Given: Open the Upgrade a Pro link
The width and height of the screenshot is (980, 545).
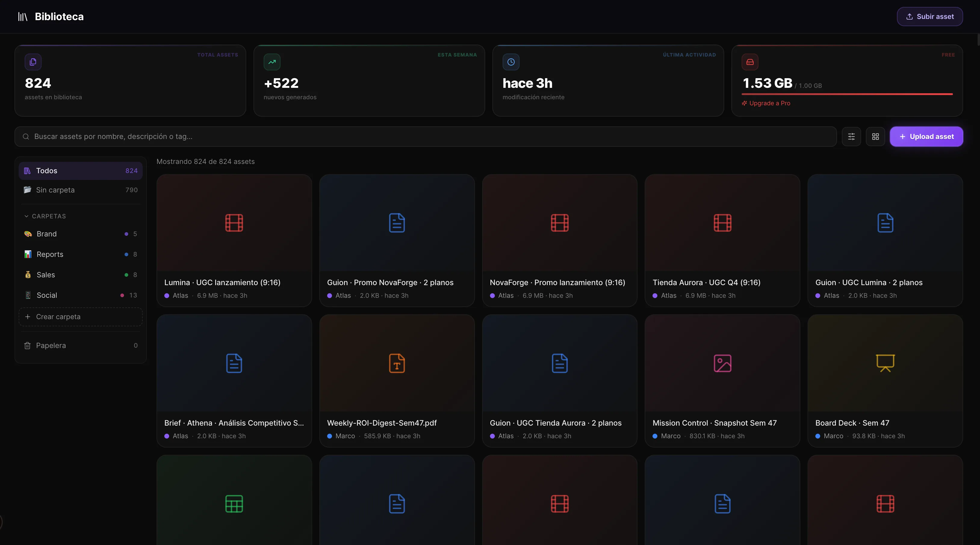Looking at the screenshot, I should (x=766, y=103).
